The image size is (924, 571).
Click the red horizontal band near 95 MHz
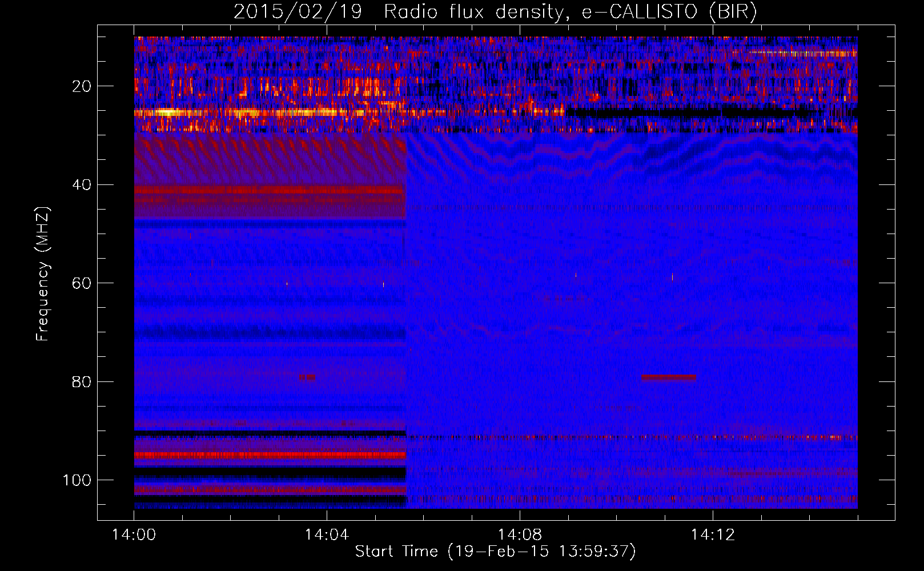coord(270,455)
